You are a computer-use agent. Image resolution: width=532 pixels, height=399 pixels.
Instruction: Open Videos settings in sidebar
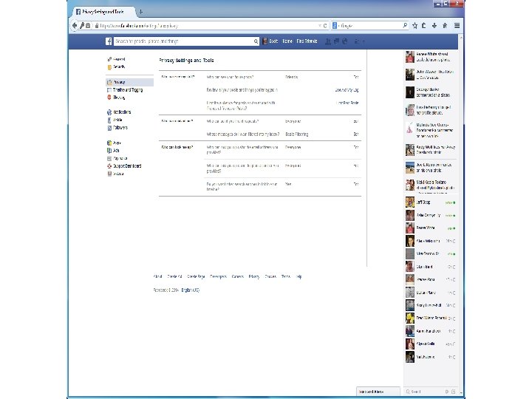[115, 174]
